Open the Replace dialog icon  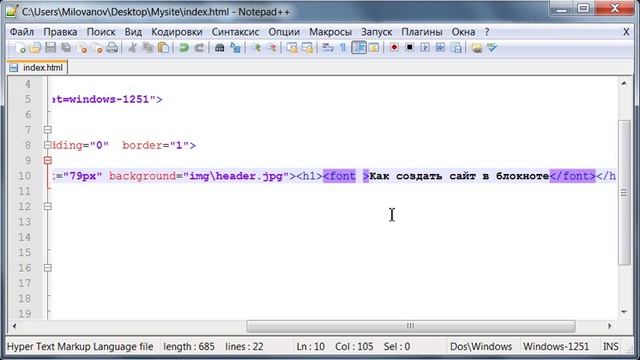pyautogui.click(x=235, y=48)
